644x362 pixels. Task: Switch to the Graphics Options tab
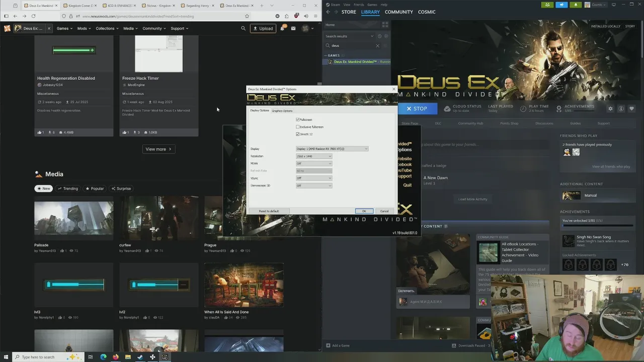click(x=282, y=111)
